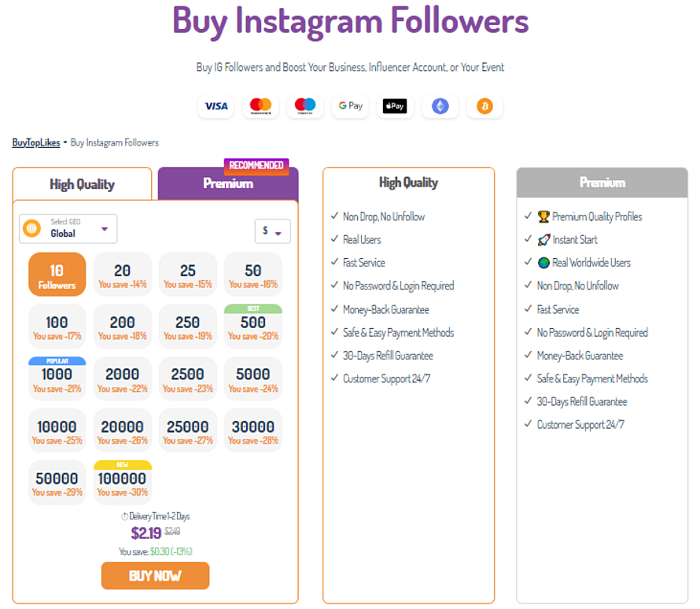Select the 100000 followers New package
The width and height of the screenshot is (700, 609).
[x=122, y=483]
